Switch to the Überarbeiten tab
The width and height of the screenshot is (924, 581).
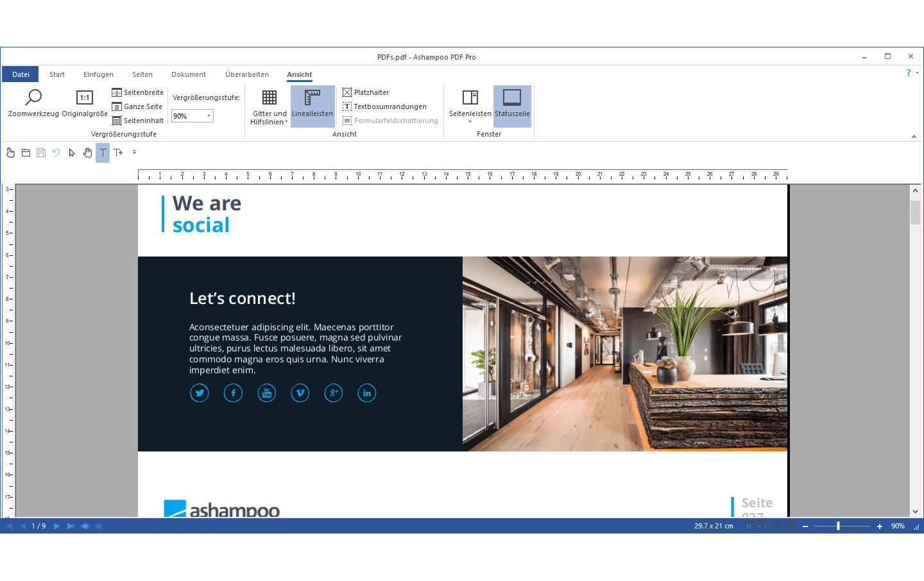coord(247,74)
